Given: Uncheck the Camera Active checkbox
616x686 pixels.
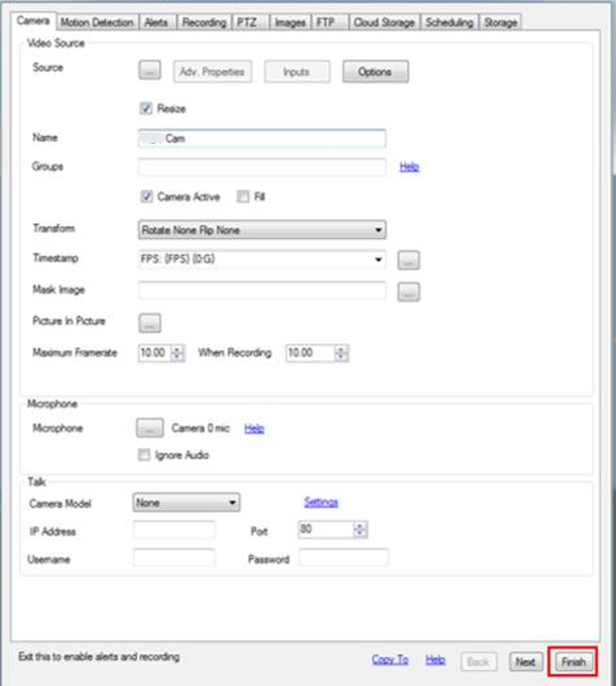Looking at the screenshot, I should coord(147,197).
